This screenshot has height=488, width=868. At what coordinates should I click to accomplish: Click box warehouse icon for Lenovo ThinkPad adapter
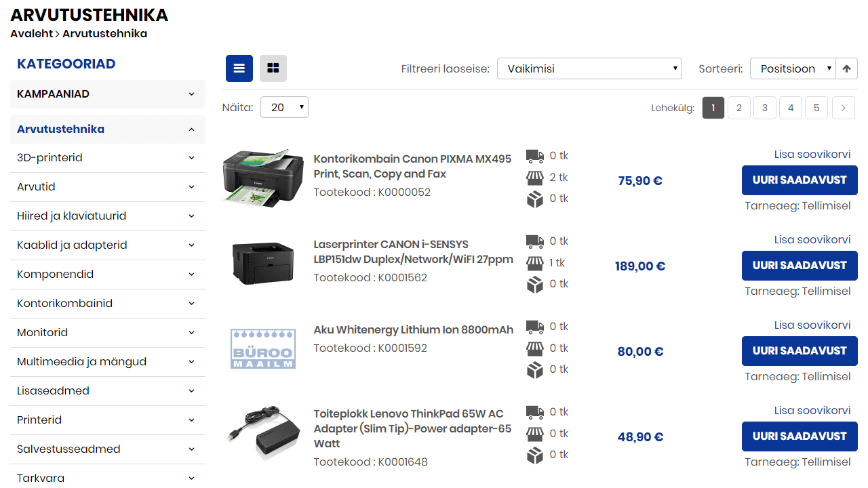535,455
